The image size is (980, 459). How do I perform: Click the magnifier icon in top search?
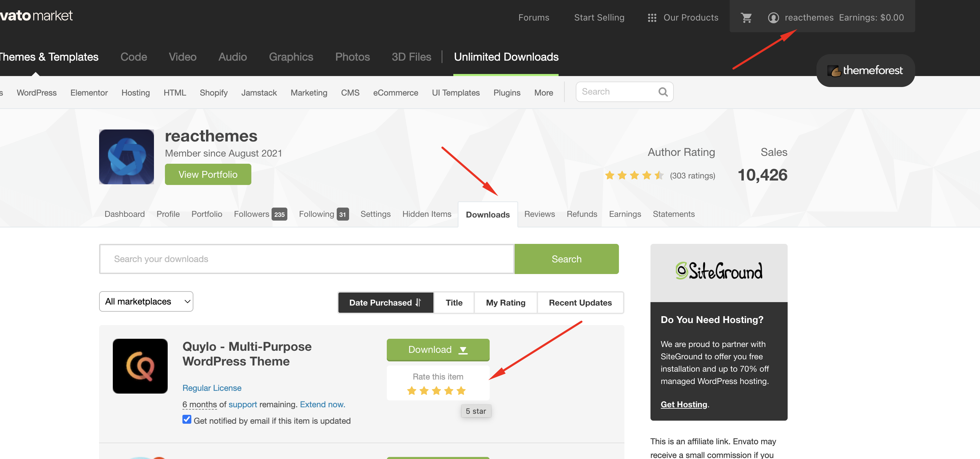663,92
